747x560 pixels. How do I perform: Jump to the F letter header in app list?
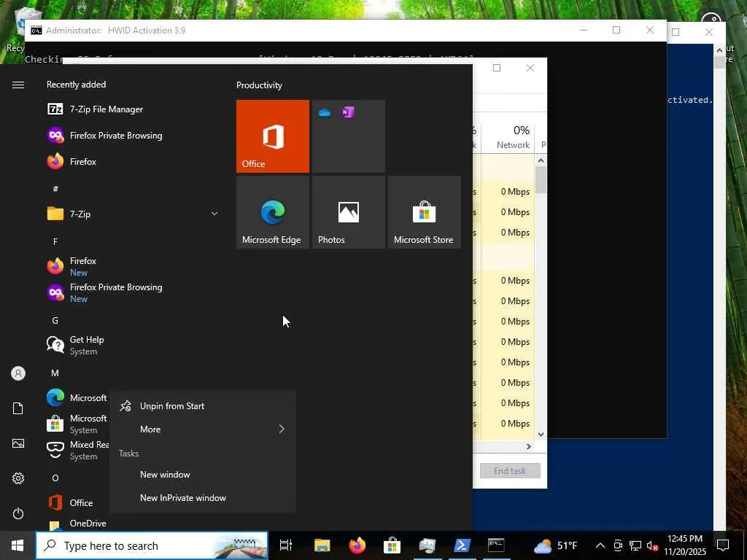[55, 241]
